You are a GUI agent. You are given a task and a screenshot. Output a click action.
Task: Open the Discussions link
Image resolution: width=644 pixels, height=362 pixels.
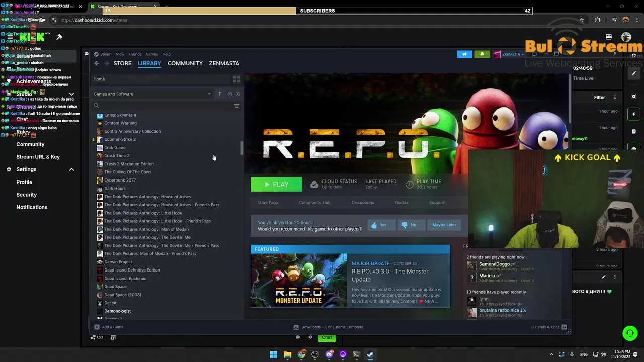click(x=363, y=203)
